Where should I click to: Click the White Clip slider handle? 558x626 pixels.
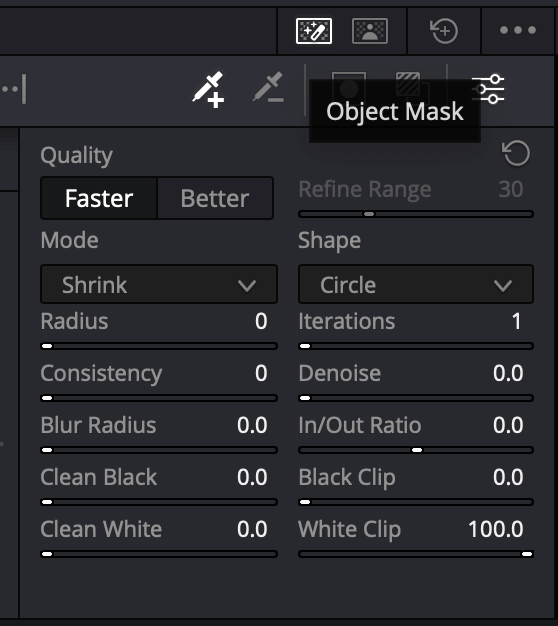tap(527, 554)
